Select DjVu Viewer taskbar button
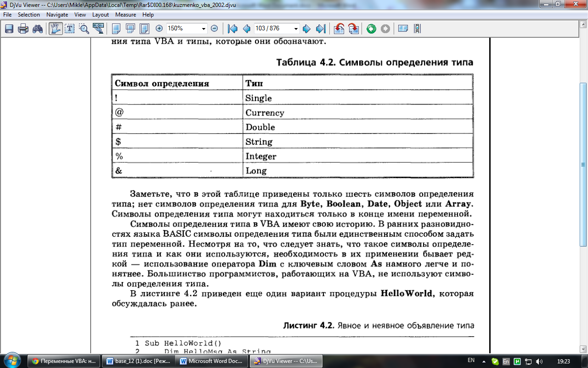 [286, 361]
